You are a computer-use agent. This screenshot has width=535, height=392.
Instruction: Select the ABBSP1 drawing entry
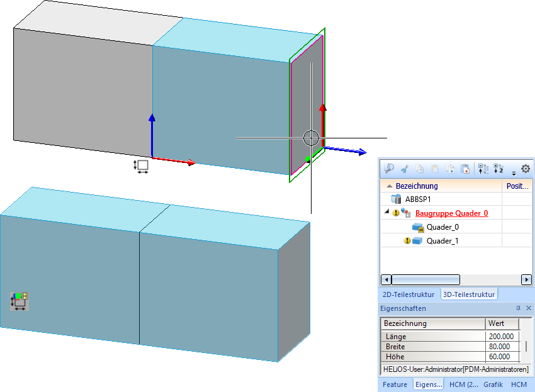coord(418,199)
